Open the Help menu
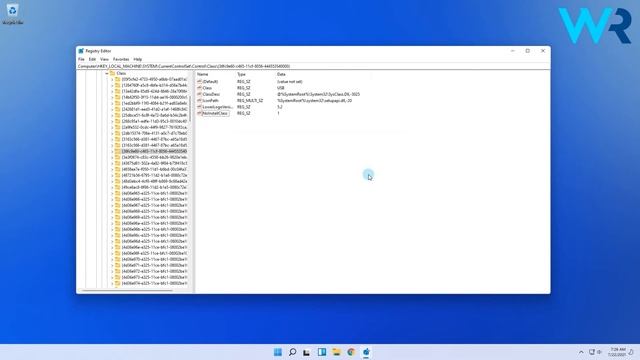 pyautogui.click(x=138, y=59)
